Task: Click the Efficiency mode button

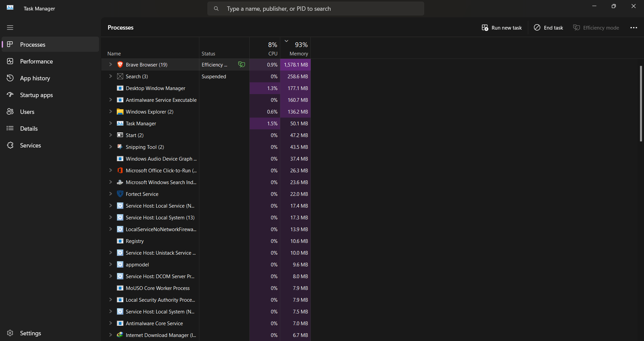Action: (x=596, y=28)
